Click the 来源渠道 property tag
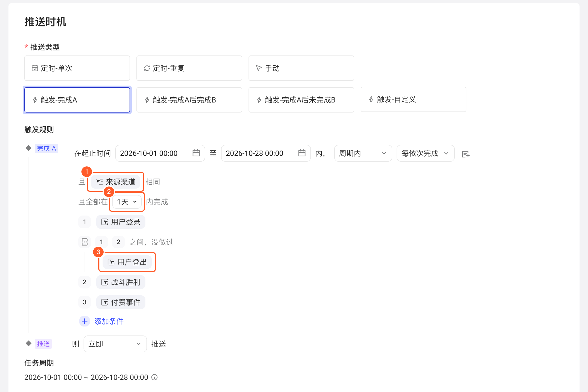The image size is (588, 392). coord(116,182)
